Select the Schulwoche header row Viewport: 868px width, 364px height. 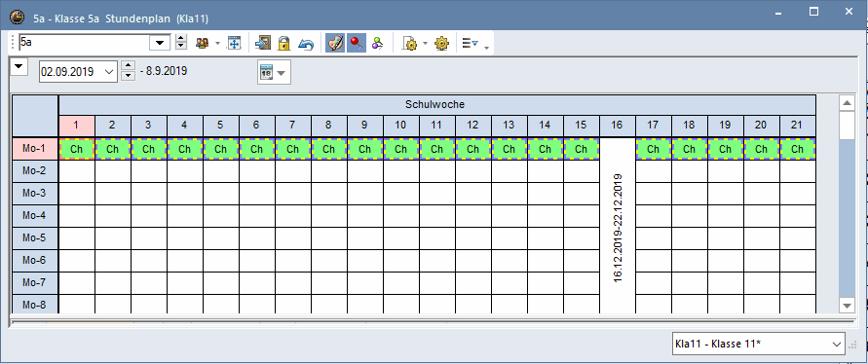(437, 104)
